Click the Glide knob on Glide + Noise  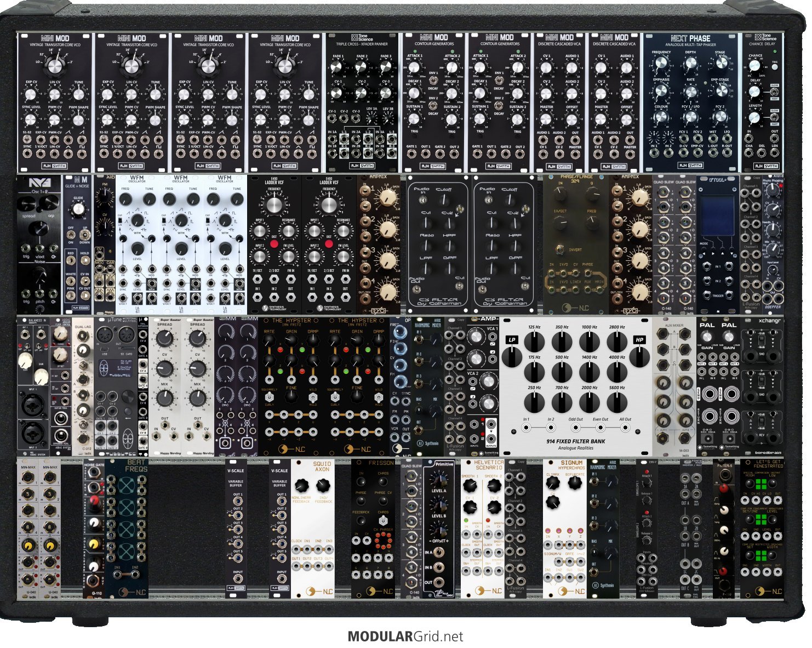(x=78, y=209)
